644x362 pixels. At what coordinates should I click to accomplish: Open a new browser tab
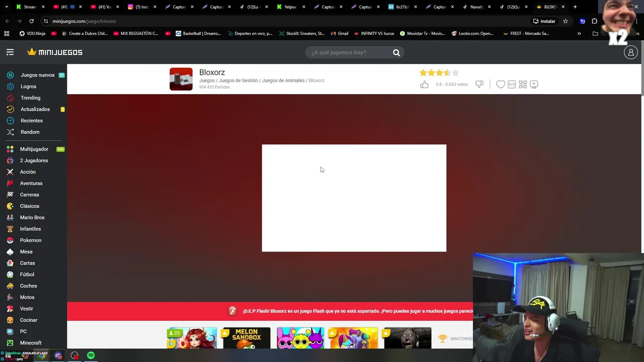pyautogui.click(x=575, y=7)
